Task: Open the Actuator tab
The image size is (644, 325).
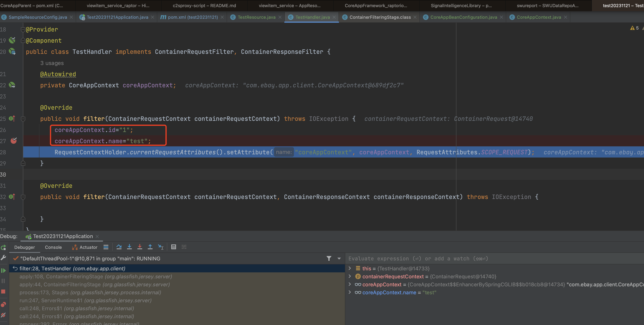Action: click(85, 247)
